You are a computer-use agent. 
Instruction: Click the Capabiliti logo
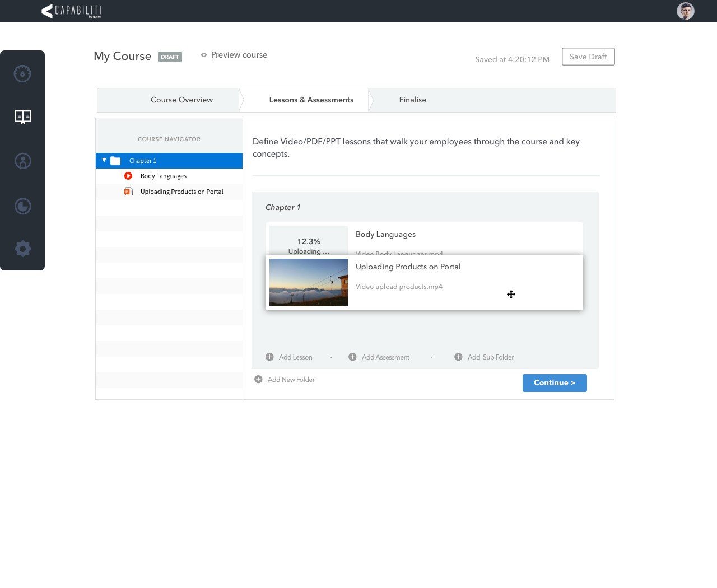pyautogui.click(x=71, y=11)
